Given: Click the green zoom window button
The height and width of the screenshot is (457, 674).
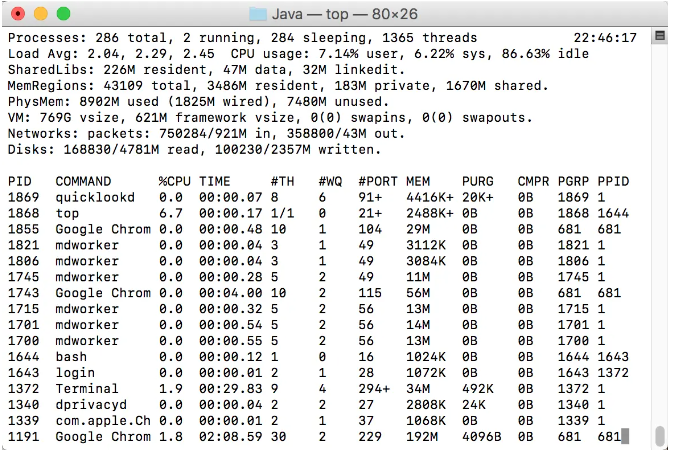Looking at the screenshot, I should [x=63, y=14].
